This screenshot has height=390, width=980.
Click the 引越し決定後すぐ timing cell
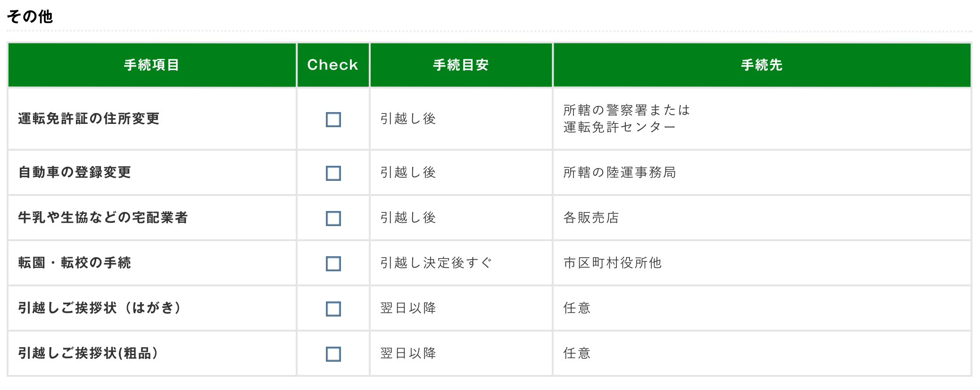[436, 263]
